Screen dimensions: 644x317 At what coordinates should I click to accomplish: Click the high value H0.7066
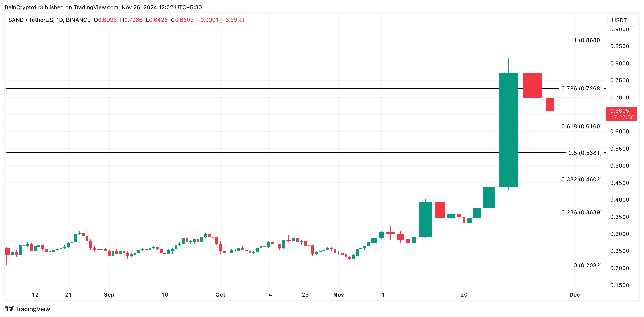(x=131, y=20)
